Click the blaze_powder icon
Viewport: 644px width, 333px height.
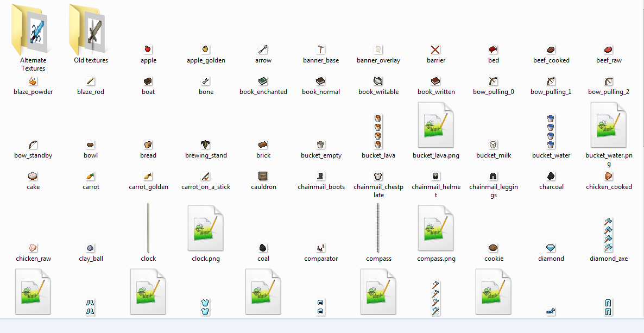pos(33,81)
